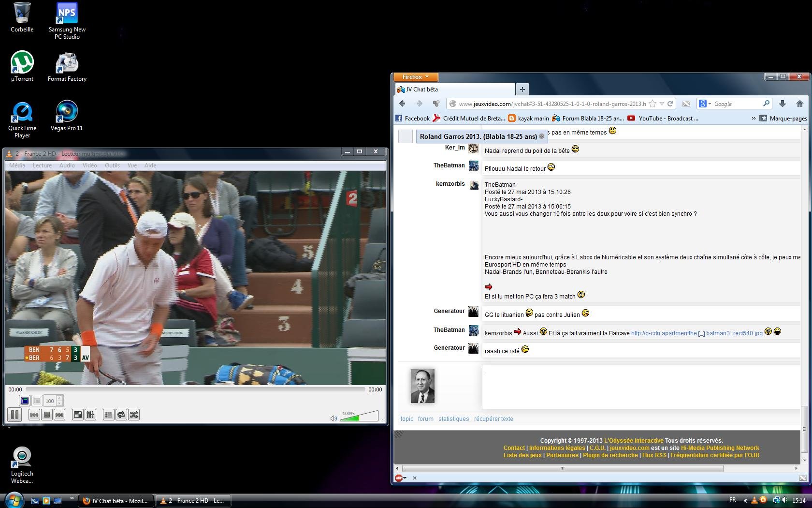Open a new Firefox tab
Image resolution: width=812 pixels, height=508 pixels.
click(x=522, y=90)
